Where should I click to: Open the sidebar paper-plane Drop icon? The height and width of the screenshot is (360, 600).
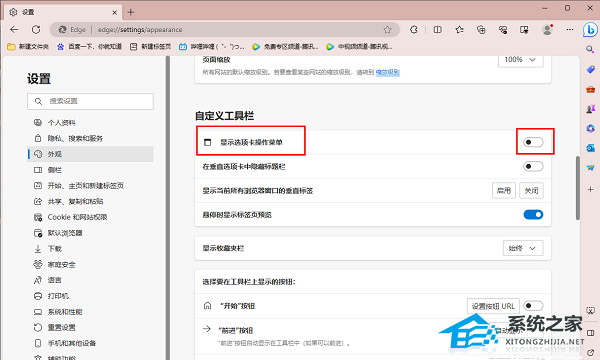[590, 168]
